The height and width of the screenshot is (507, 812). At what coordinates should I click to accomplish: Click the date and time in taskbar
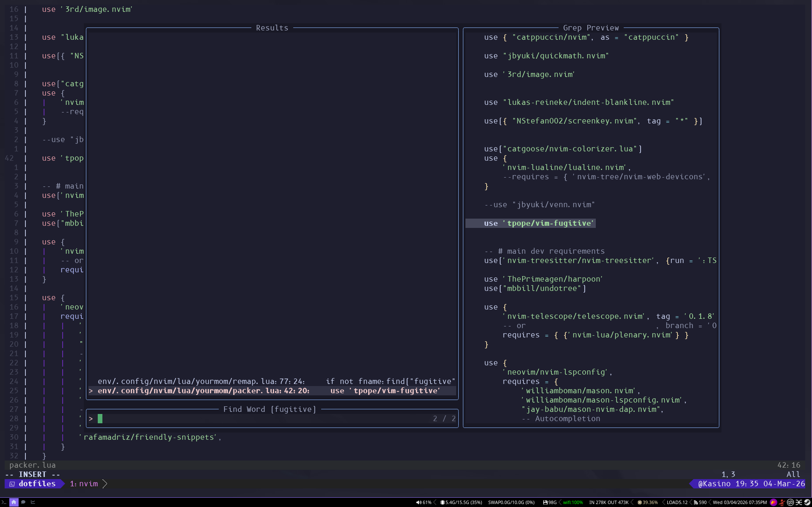pyautogui.click(x=740, y=502)
